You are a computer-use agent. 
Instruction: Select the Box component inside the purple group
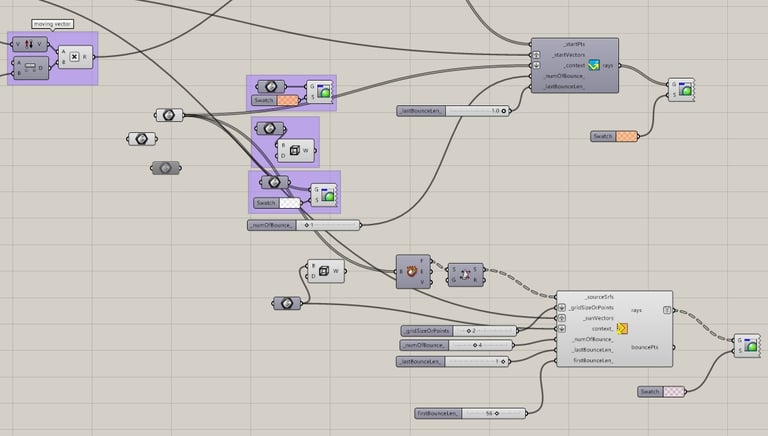(x=295, y=150)
